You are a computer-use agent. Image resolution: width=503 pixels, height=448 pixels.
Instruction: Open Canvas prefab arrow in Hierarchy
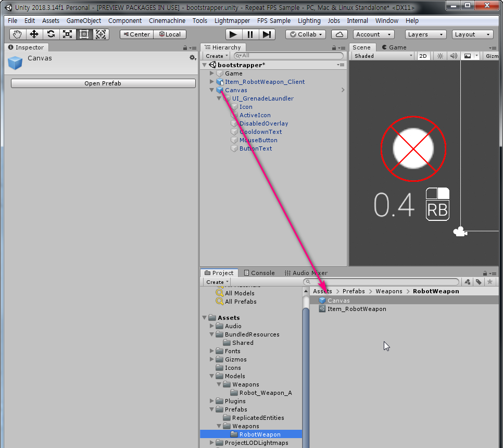[343, 90]
